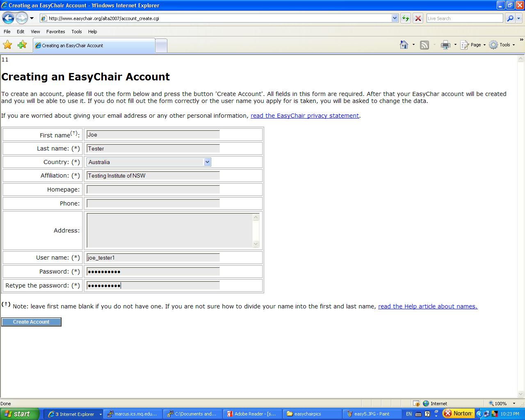Click the Create Account button

(x=31, y=322)
